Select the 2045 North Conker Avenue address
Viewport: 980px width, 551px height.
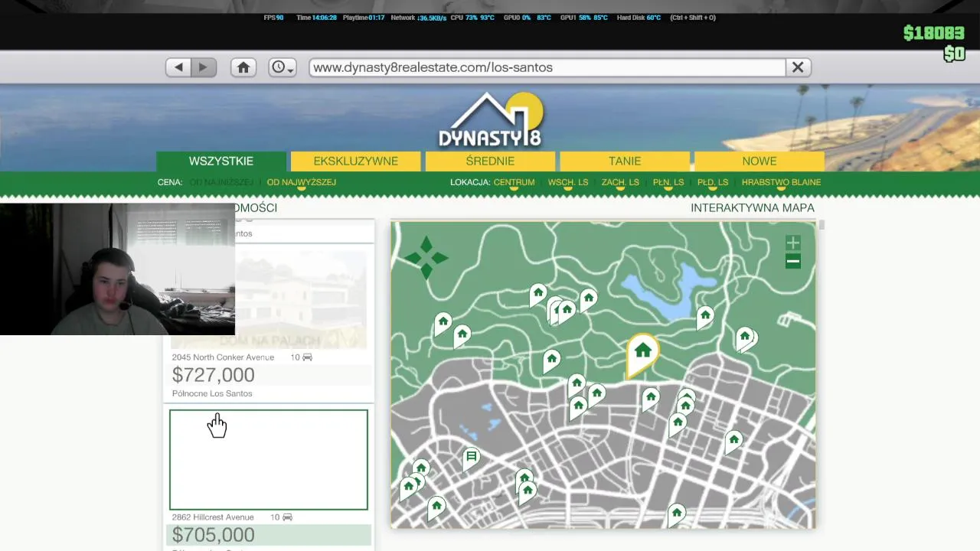223,357
